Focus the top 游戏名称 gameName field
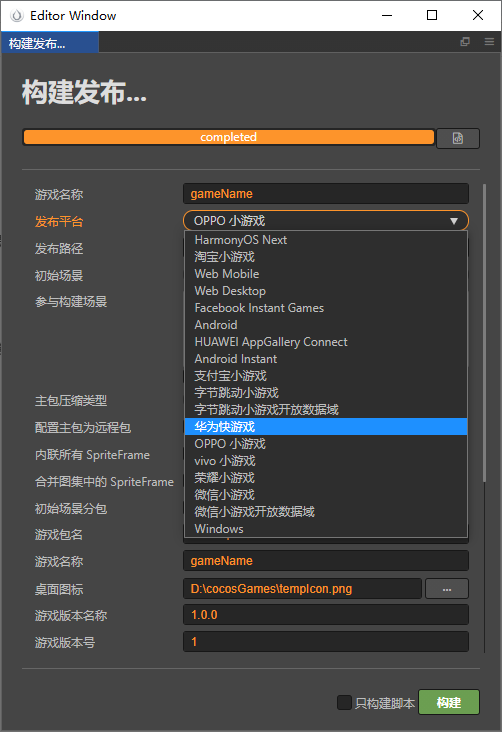The image size is (502, 732). point(326,194)
